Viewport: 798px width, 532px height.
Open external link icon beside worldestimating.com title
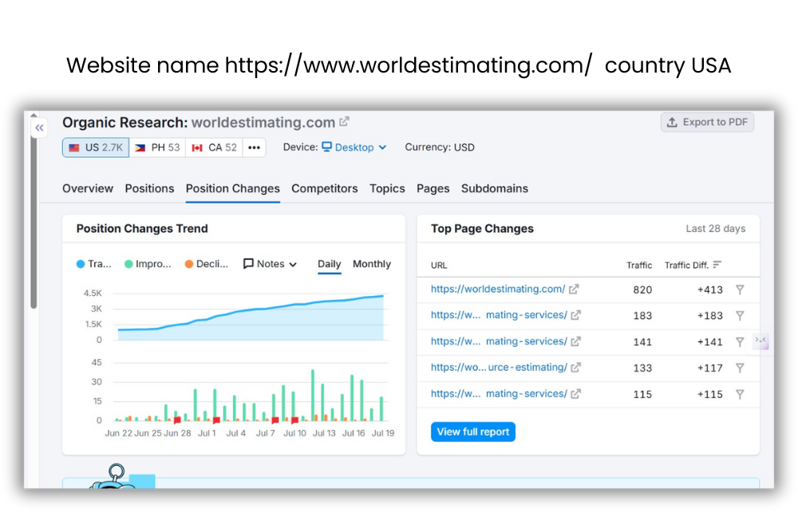(344, 122)
